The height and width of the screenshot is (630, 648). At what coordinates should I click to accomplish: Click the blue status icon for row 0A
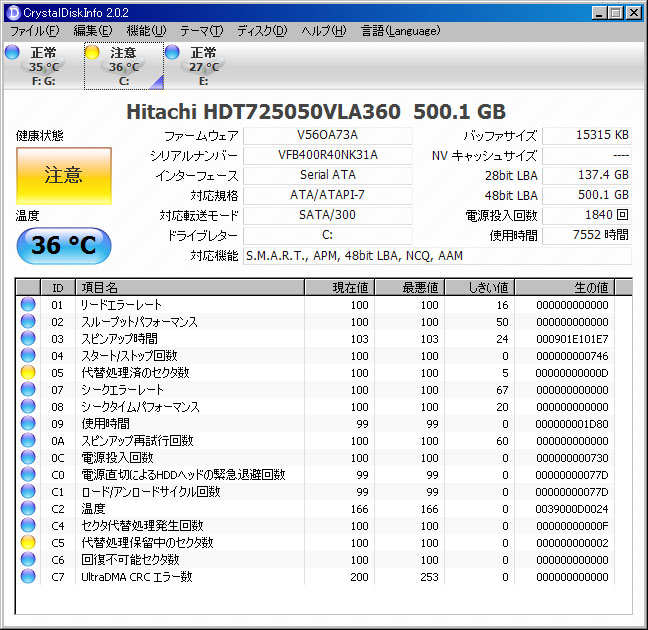tap(28, 440)
